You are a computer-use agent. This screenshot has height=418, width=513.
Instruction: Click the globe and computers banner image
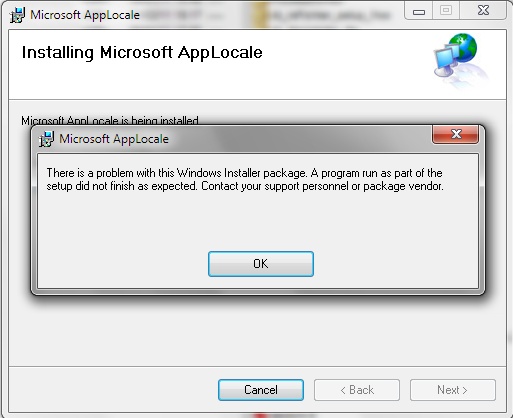(460, 60)
